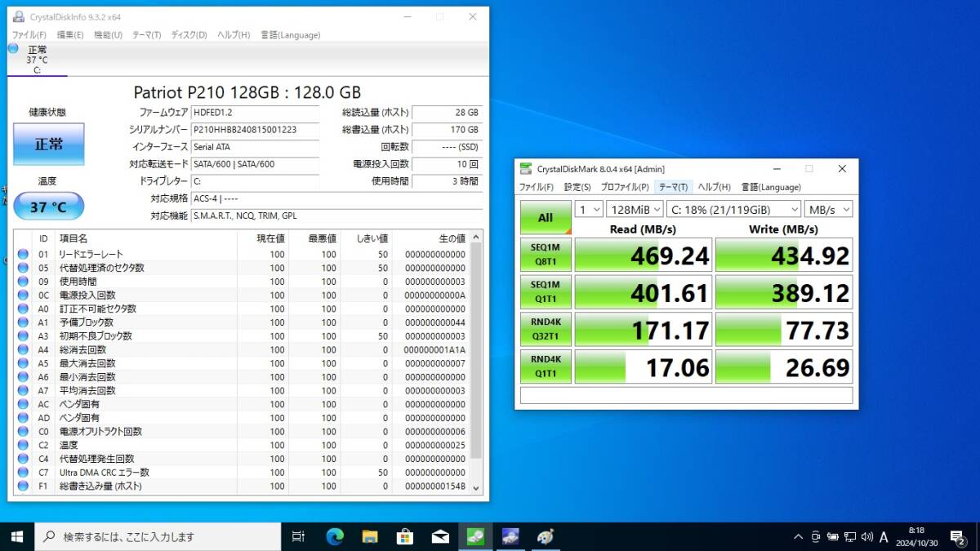Open ヘルプ(H) menu in CrystalDiskInfo
This screenshot has width=980, height=551.
[234, 35]
